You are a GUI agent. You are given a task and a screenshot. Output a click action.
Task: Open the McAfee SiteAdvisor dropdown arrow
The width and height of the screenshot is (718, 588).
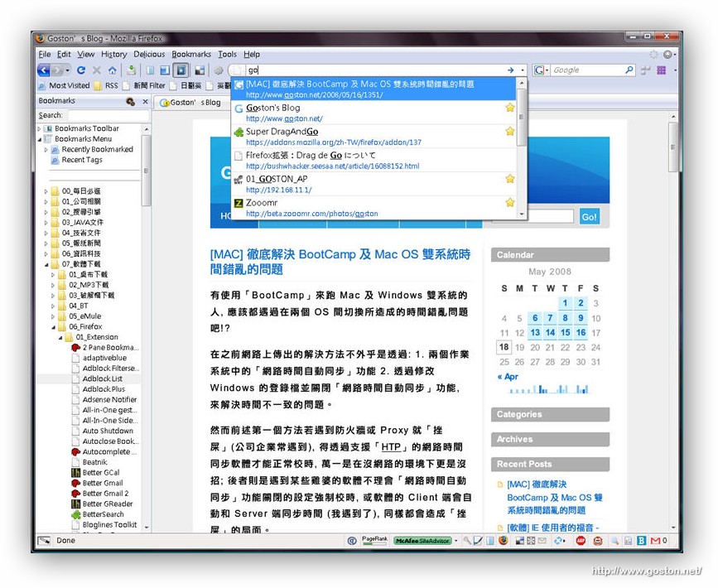tap(456, 541)
